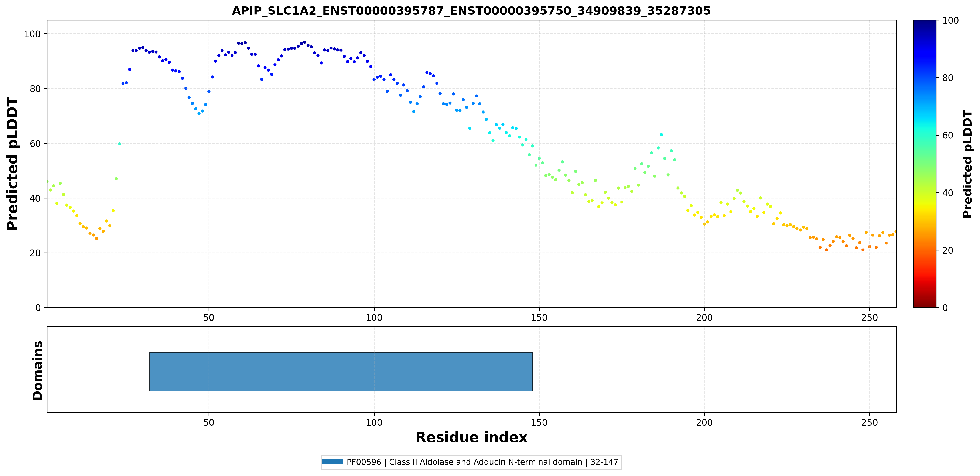The image size is (980, 476).
Task: Click the plot title APIP_SLC1A2 text
Action: point(471,11)
